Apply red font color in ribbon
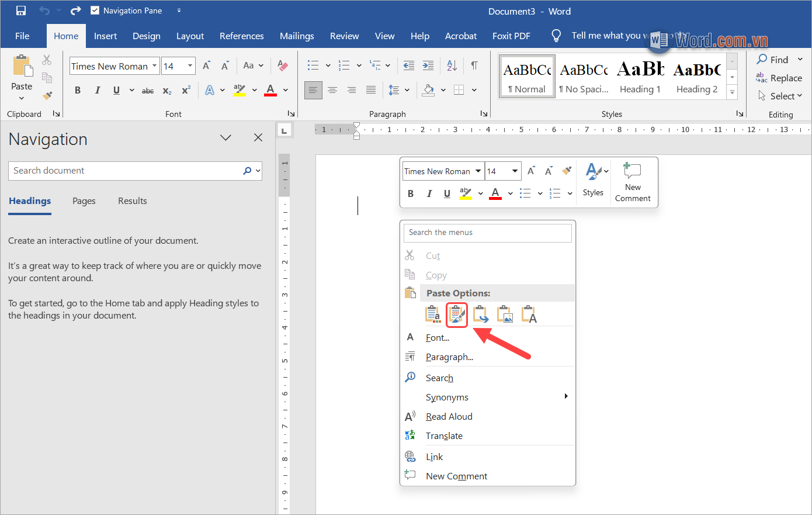 (x=270, y=91)
